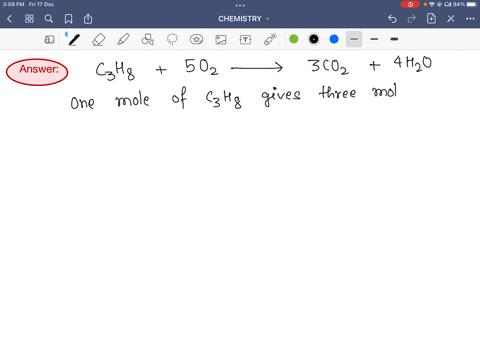Redo the last action
The height and width of the screenshot is (360, 480).
pyautogui.click(x=412, y=19)
